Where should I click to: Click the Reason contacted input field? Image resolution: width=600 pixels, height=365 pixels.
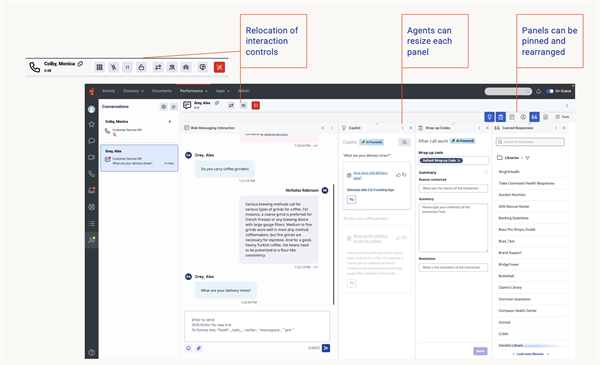pyautogui.click(x=453, y=188)
